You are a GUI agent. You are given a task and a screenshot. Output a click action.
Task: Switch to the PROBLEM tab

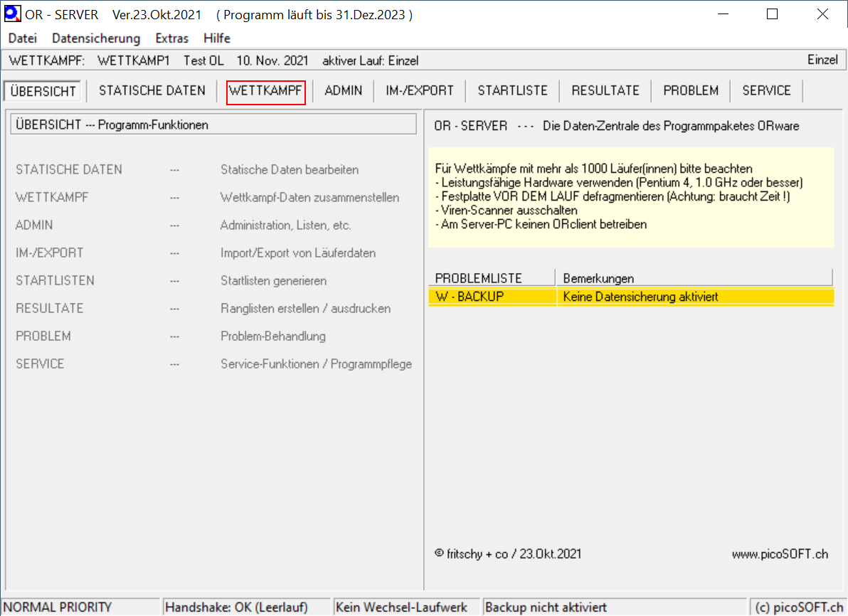coord(691,91)
